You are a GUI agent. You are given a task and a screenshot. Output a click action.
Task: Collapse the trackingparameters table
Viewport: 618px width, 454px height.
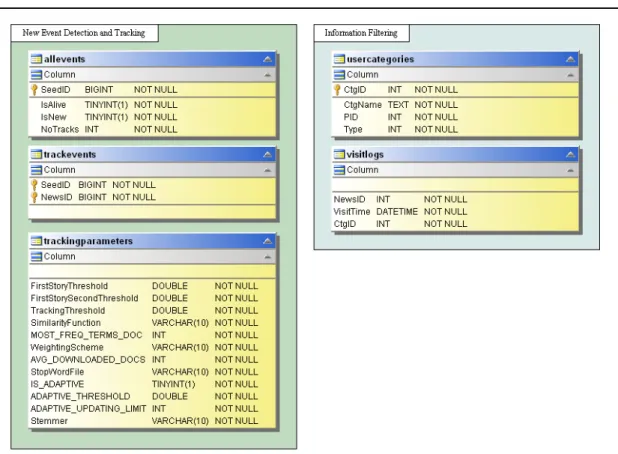tap(268, 241)
